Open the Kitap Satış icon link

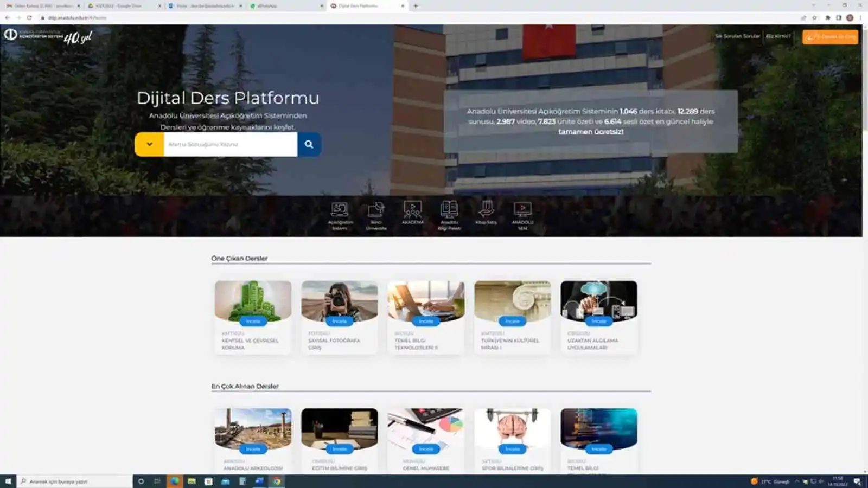click(x=486, y=213)
